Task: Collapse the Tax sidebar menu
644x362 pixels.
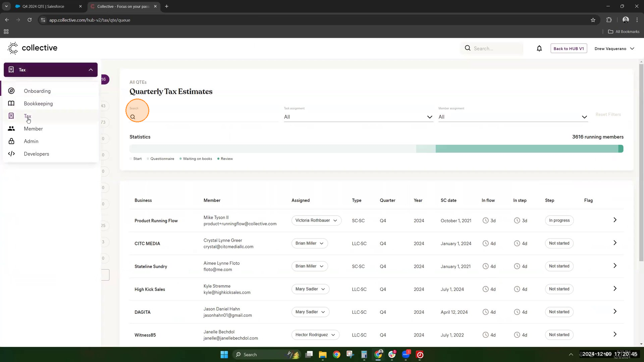Action: pos(91,70)
